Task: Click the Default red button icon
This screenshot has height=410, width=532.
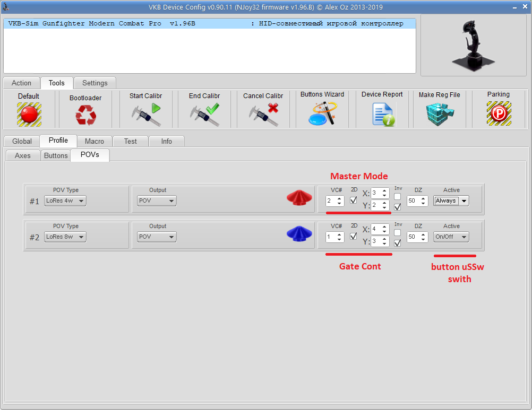Action: click(29, 114)
